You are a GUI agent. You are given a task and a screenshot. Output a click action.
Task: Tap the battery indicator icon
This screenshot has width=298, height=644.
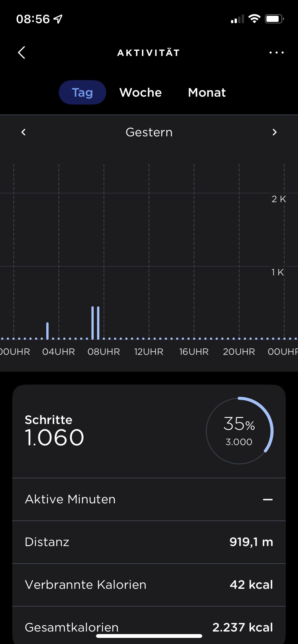tap(274, 19)
